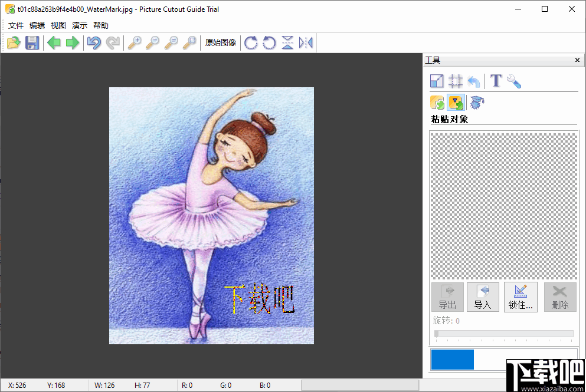Go to previous step with the green left arrow

(54, 42)
